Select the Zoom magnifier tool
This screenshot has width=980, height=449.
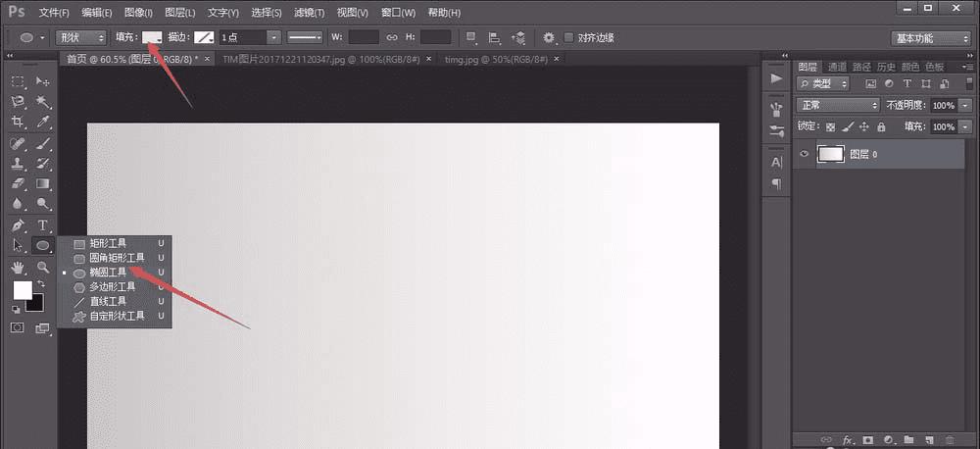click(42, 268)
